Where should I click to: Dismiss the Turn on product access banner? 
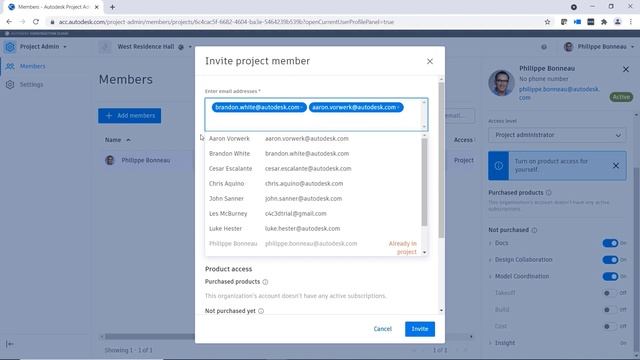tap(616, 166)
